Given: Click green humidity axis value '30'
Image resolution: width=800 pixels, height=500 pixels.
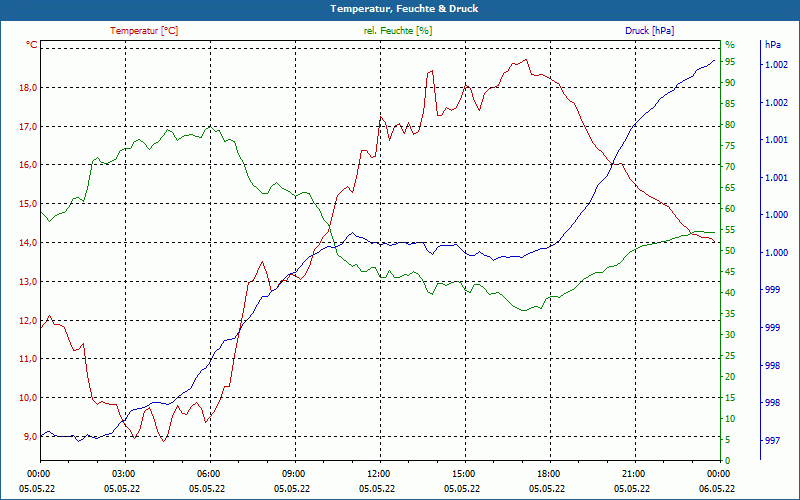Looking at the screenshot, I should coord(730,335).
